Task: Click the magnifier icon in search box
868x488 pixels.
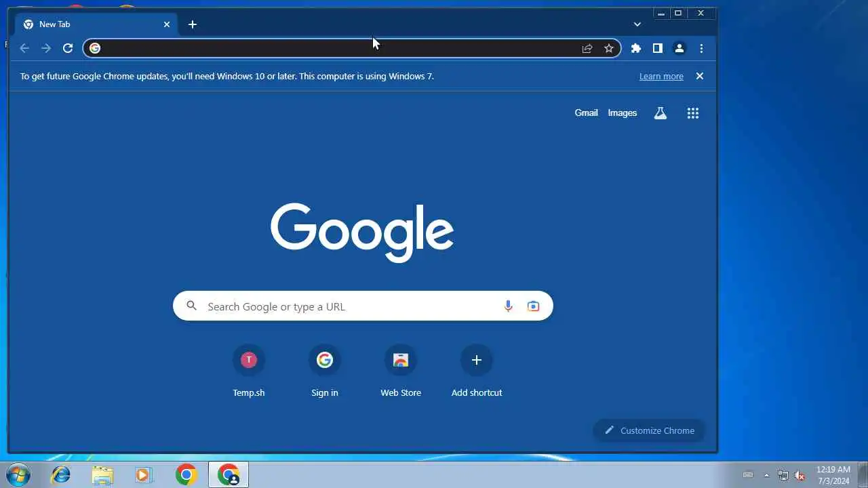Action: [x=192, y=306]
